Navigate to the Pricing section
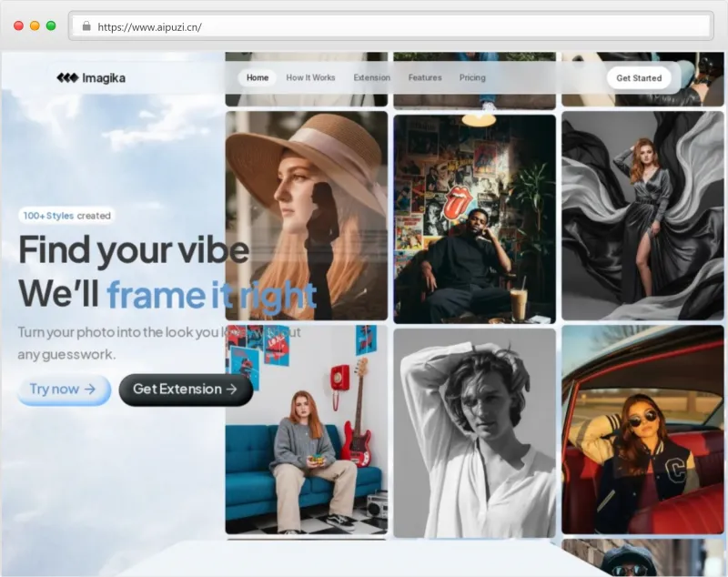Screen dimensions: 728x577 click(472, 78)
